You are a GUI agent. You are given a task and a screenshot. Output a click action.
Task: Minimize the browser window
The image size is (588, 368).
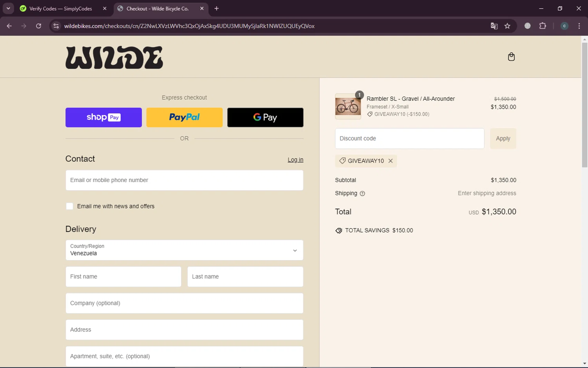(541, 8)
